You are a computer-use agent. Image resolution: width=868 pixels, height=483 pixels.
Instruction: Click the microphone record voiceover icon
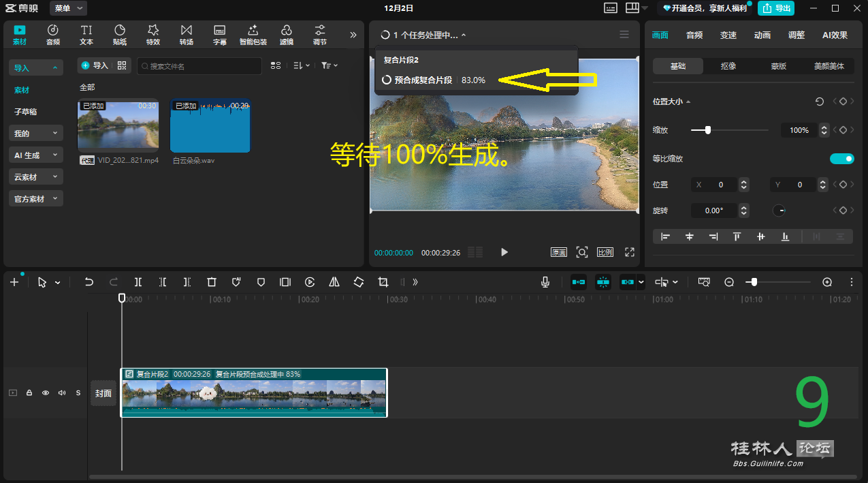coord(545,282)
